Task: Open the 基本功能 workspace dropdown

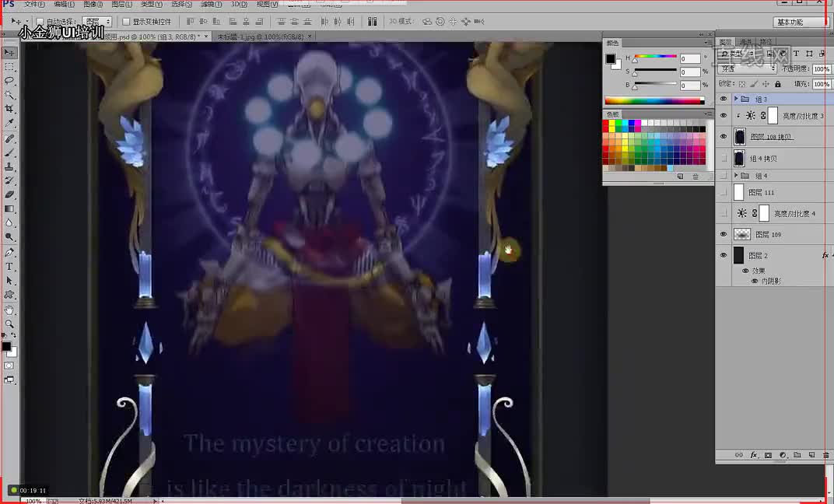Action: 799,22
